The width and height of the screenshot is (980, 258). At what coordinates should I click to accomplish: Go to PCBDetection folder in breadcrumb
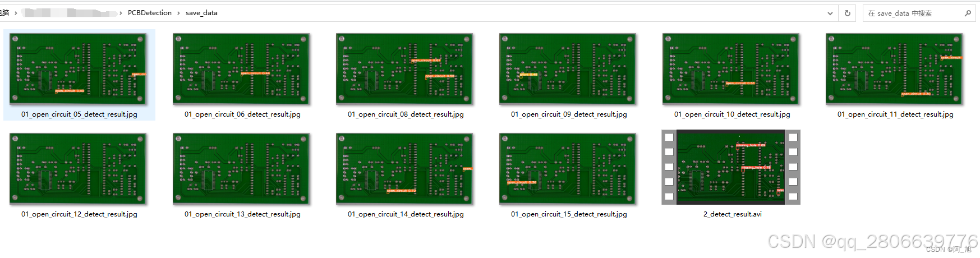pyautogui.click(x=150, y=13)
